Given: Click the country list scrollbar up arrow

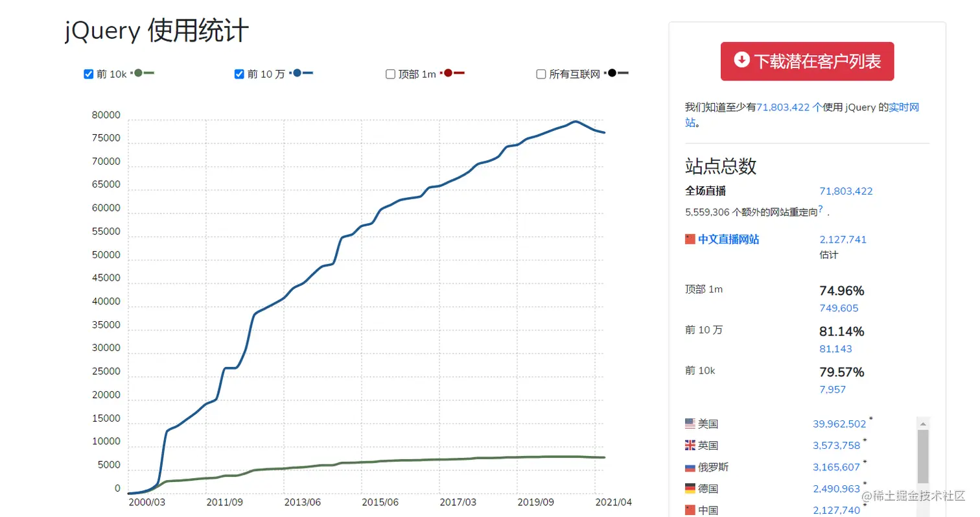Looking at the screenshot, I should [x=923, y=423].
